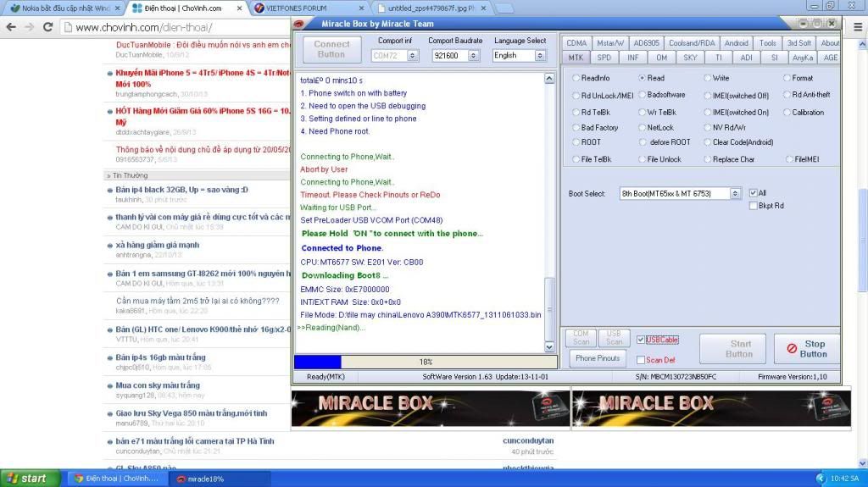
Task: Reload the chovinh.com page
Action: pyautogui.click(x=48, y=26)
